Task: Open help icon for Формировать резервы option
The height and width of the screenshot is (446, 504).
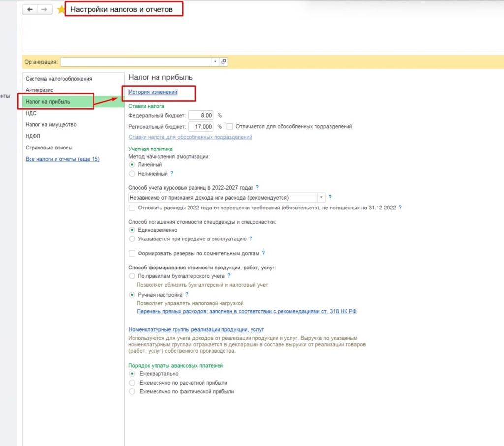Action: pos(263,253)
